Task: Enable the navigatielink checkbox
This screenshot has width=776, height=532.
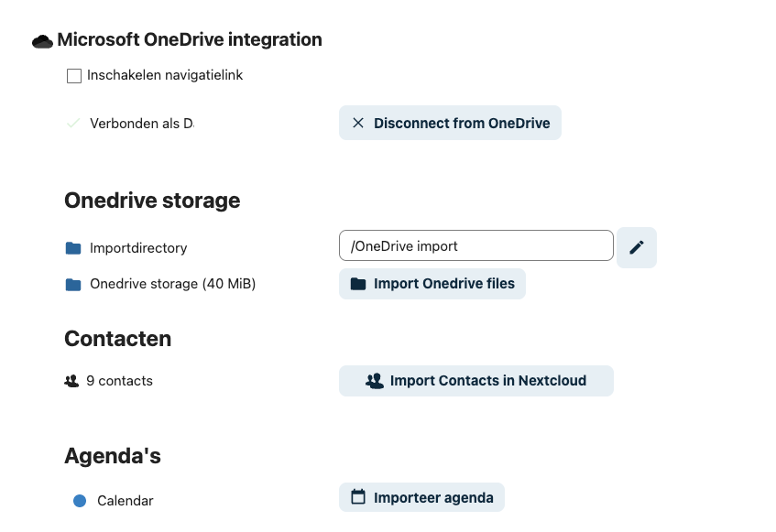Action: point(74,76)
